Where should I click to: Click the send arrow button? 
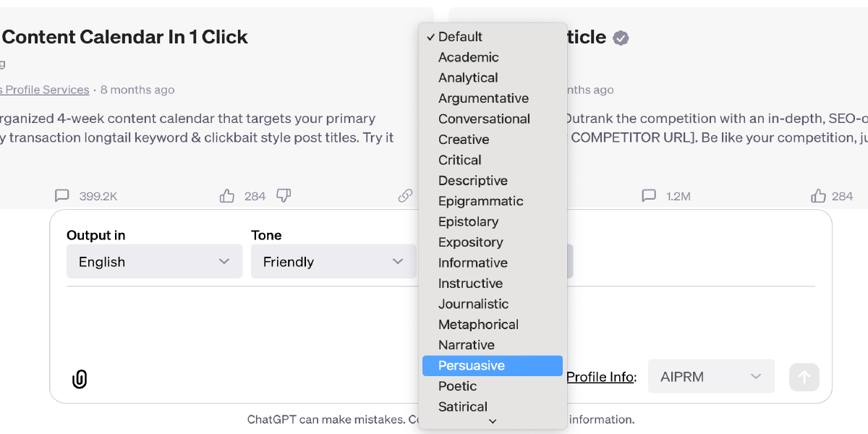[804, 377]
